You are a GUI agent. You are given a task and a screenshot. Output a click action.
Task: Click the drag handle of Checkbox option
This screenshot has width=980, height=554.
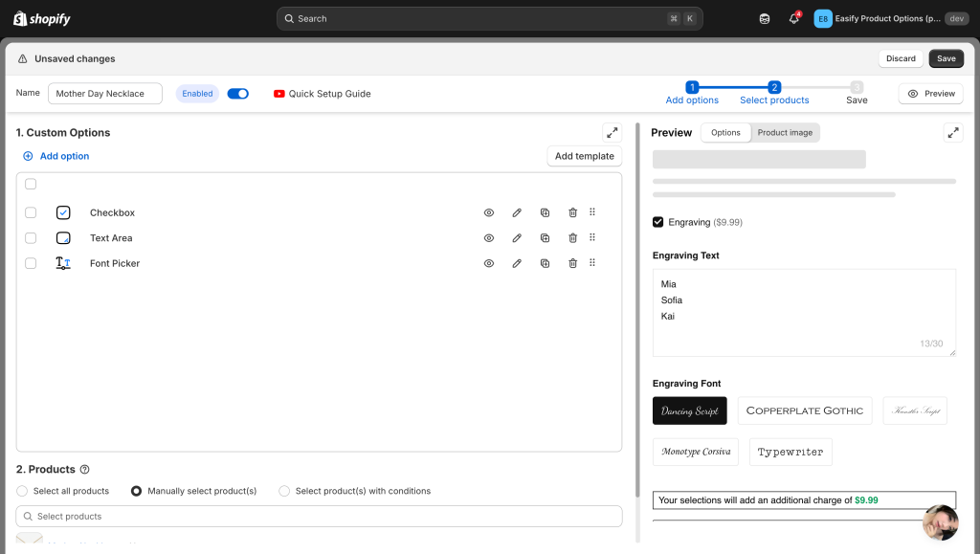pos(592,212)
